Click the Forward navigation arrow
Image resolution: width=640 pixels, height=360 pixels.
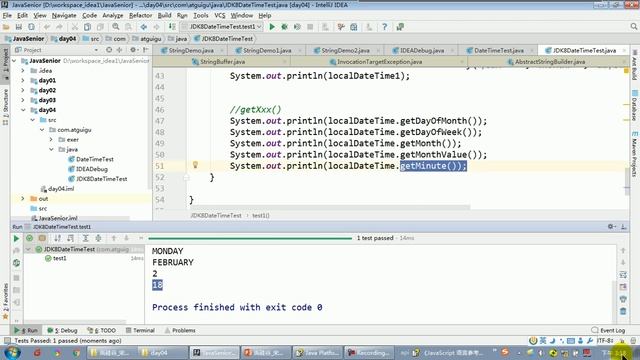pyautogui.click(x=156, y=27)
